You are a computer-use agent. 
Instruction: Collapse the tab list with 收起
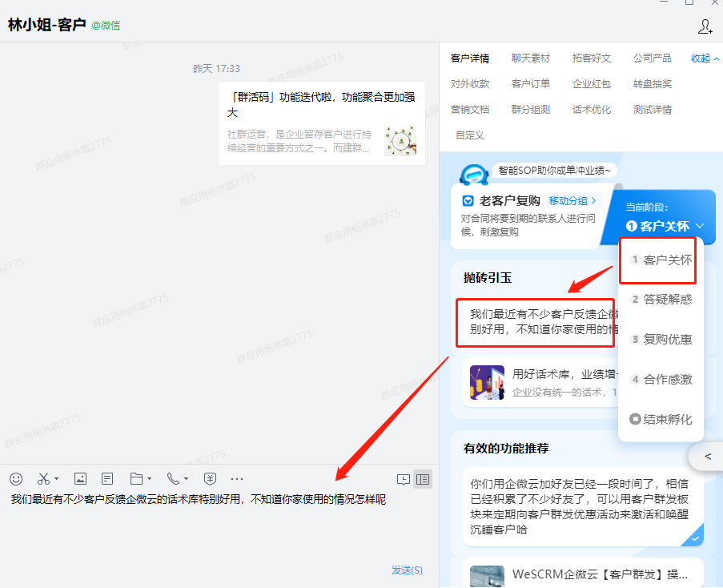(705, 58)
